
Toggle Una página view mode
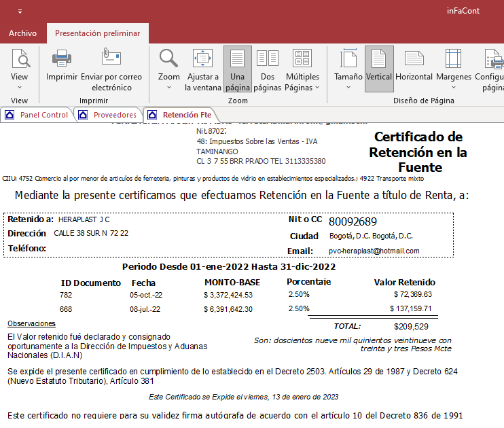[x=237, y=69]
